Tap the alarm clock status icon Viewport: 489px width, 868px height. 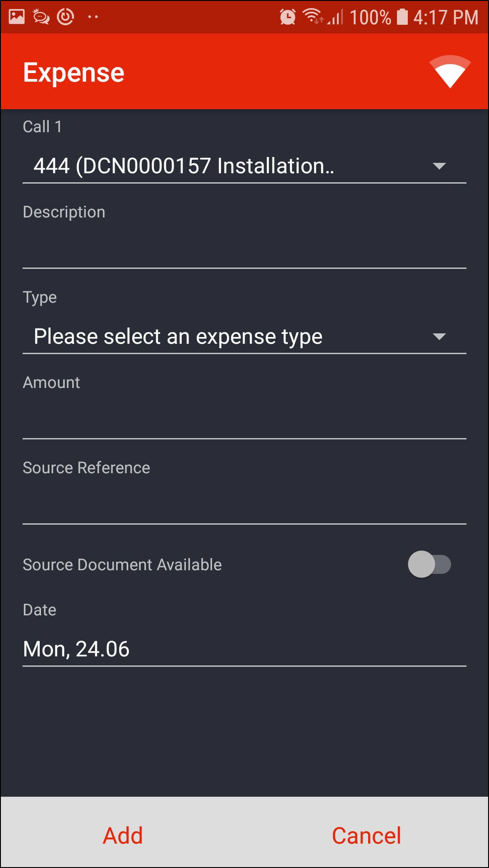pyautogui.click(x=287, y=17)
